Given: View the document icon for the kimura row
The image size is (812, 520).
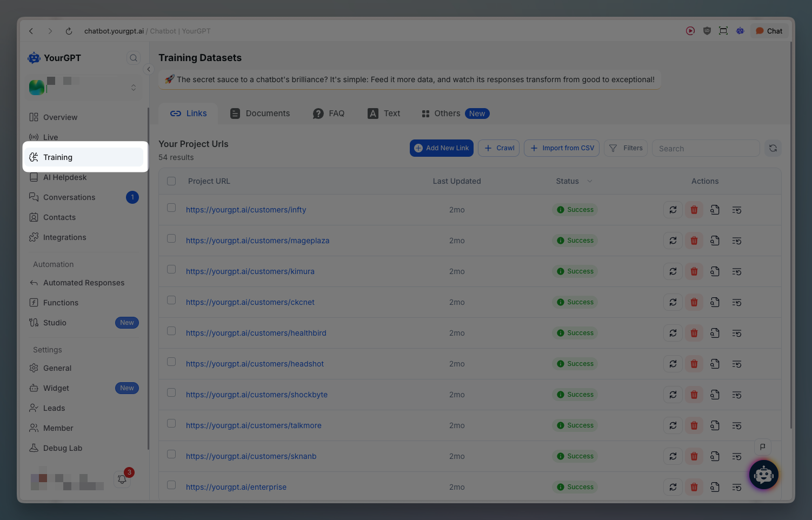Looking at the screenshot, I should [x=715, y=271].
